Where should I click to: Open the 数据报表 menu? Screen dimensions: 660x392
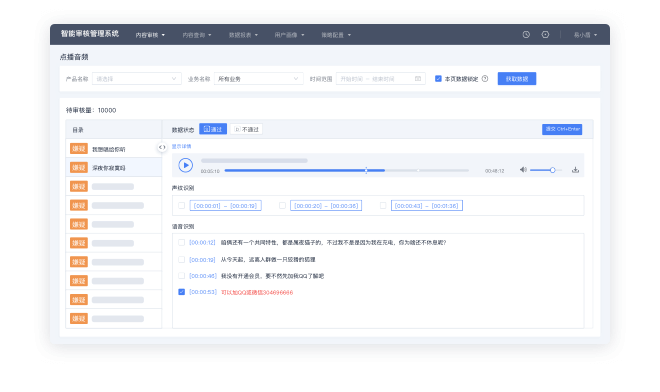click(x=243, y=35)
